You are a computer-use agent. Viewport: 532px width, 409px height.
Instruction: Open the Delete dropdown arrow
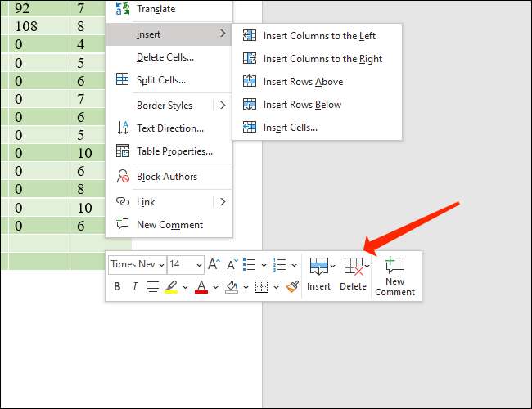[367, 266]
